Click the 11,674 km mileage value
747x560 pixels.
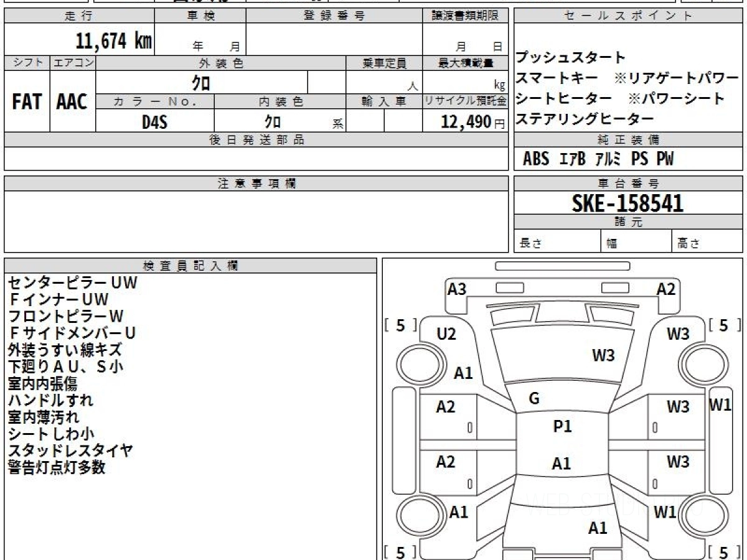point(113,42)
